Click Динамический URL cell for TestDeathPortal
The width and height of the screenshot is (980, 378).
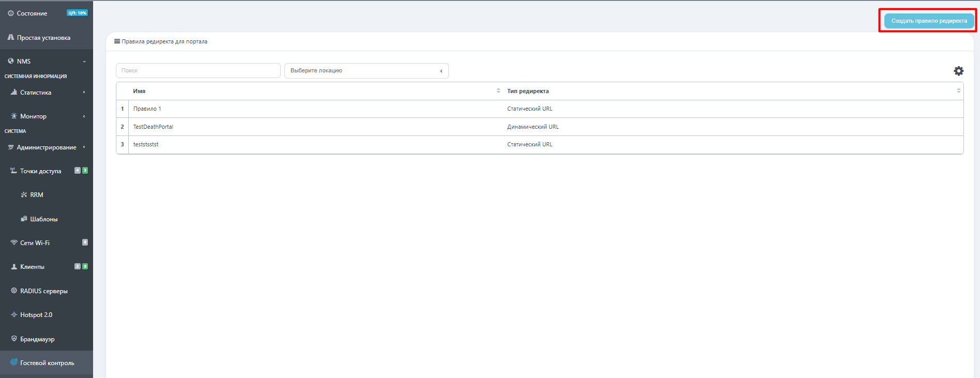(533, 127)
